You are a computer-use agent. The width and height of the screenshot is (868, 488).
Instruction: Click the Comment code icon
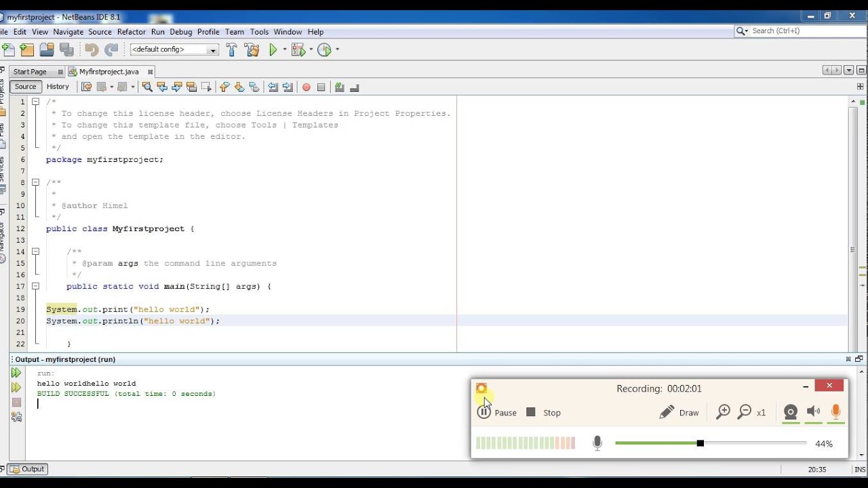pos(340,87)
